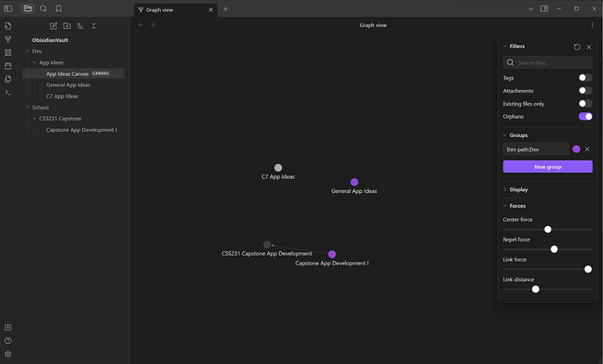Disable the Orphans toggle
603x364 pixels.
(x=585, y=116)
